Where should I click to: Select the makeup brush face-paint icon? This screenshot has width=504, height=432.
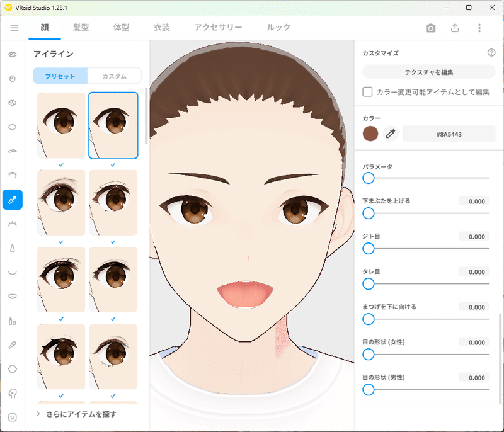pos(13,345)
